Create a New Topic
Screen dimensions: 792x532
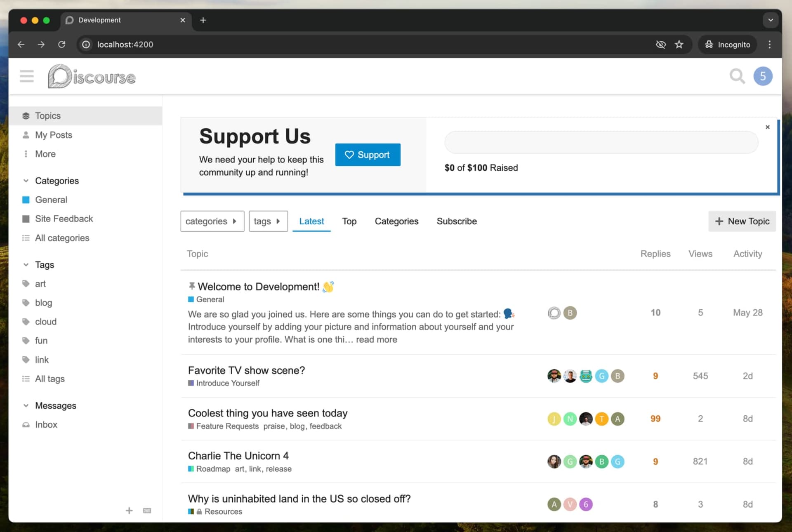click(x=742, y=221)
